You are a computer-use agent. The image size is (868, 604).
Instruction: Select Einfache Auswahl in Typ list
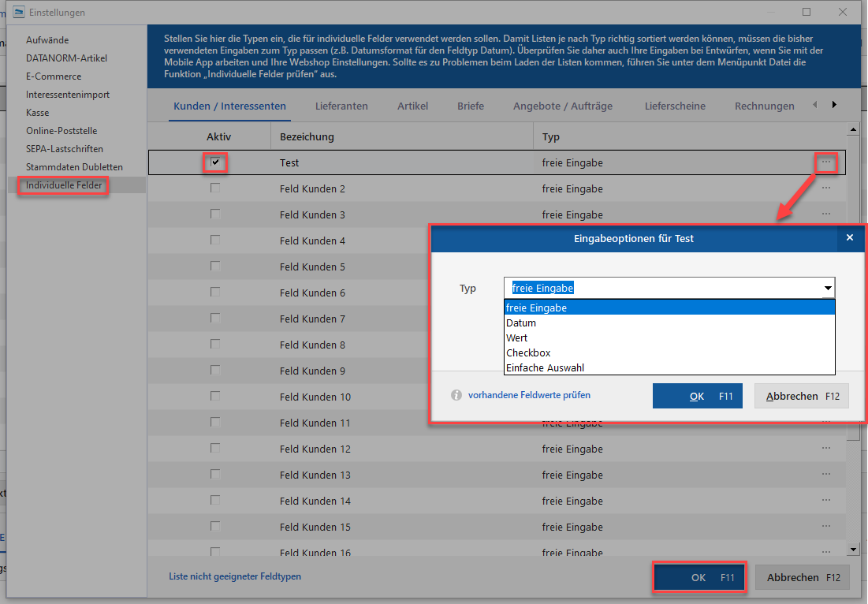(x=545, y=367)
